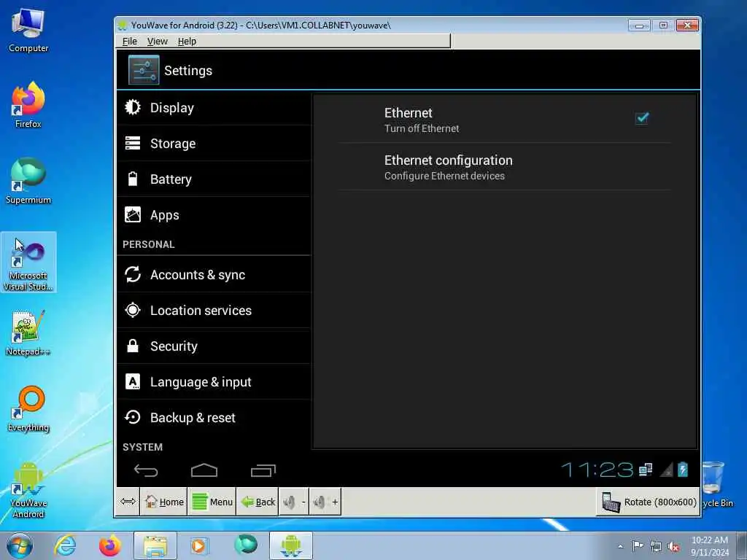The image size is (747, 560).
Task: Uncheck the Ethernet checkbox
Action: pyautogui.click(x=642, y=117)
